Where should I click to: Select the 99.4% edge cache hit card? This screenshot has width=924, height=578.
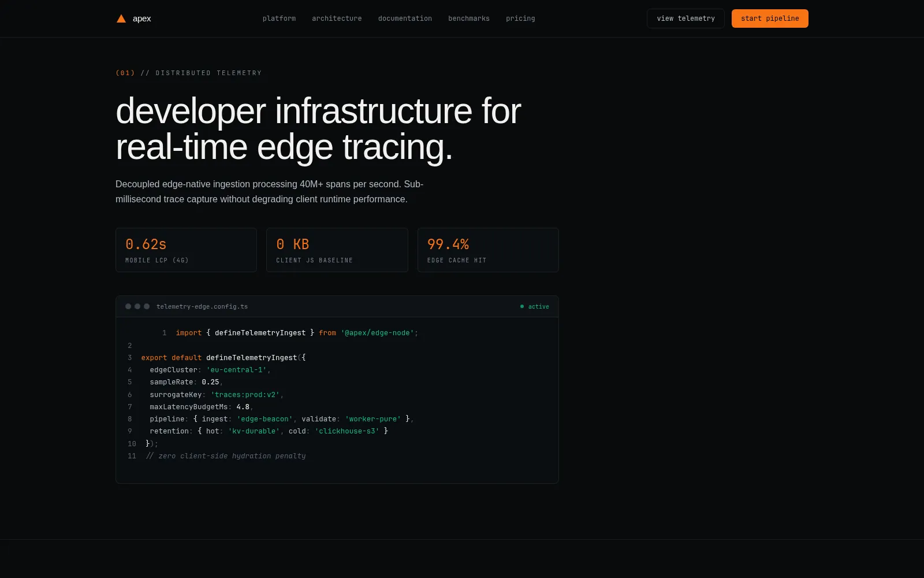(488, 250)
